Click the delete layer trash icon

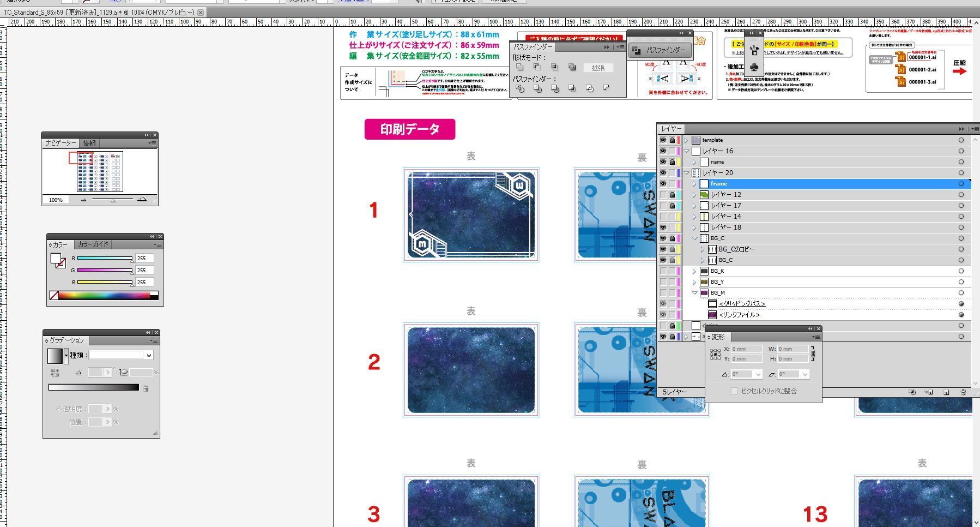[963, 392]
